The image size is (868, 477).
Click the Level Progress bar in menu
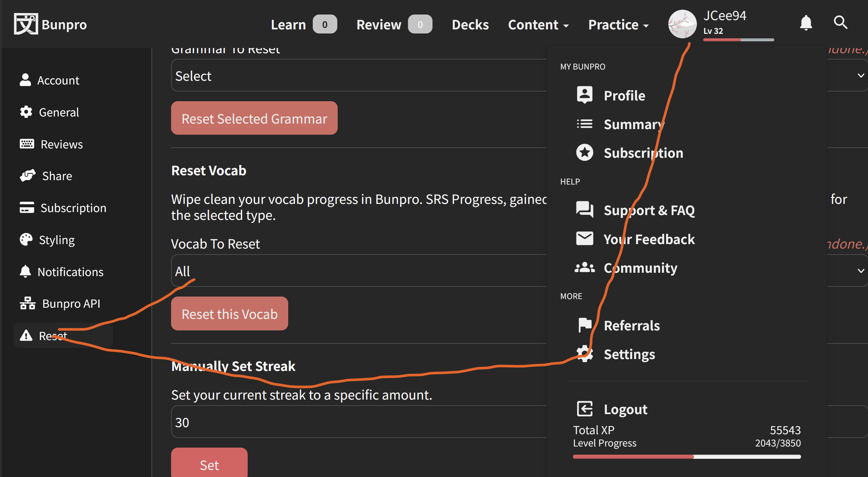(x=687, y=457)
